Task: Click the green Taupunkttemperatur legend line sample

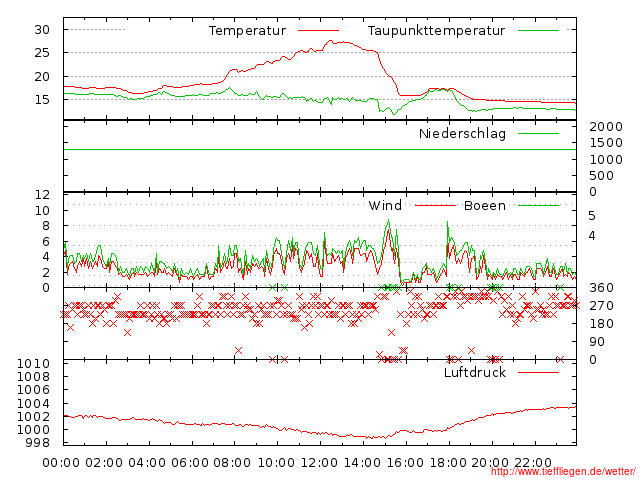Action: coord(538,31)
